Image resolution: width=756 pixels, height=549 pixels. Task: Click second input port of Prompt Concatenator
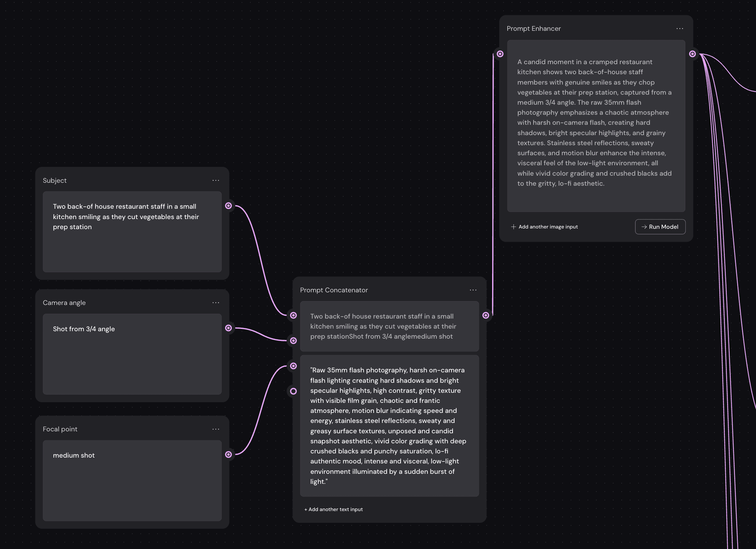pos(293,341)
